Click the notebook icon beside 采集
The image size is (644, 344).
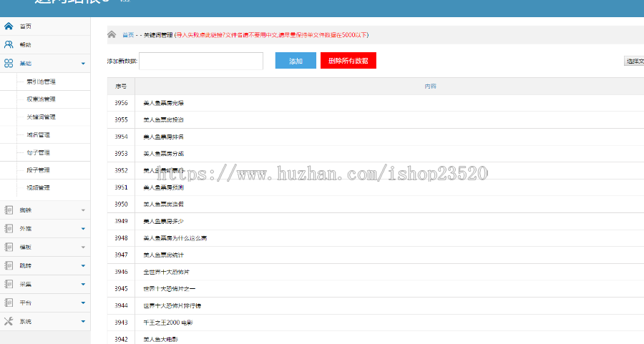click(9, 284)
